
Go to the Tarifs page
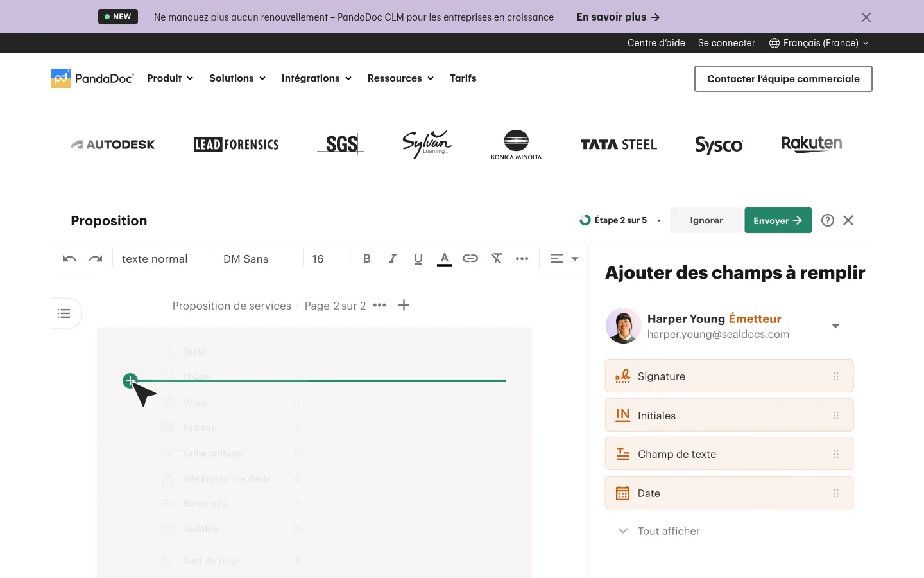click(463, 78)
